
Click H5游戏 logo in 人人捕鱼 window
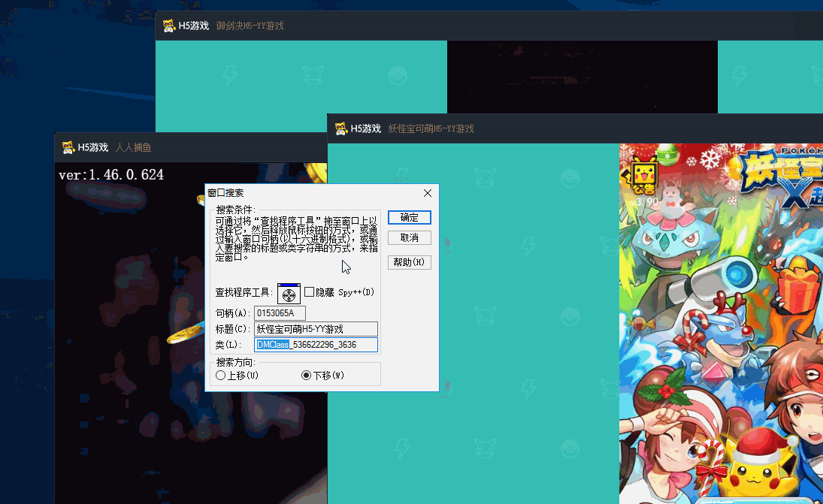85,147
